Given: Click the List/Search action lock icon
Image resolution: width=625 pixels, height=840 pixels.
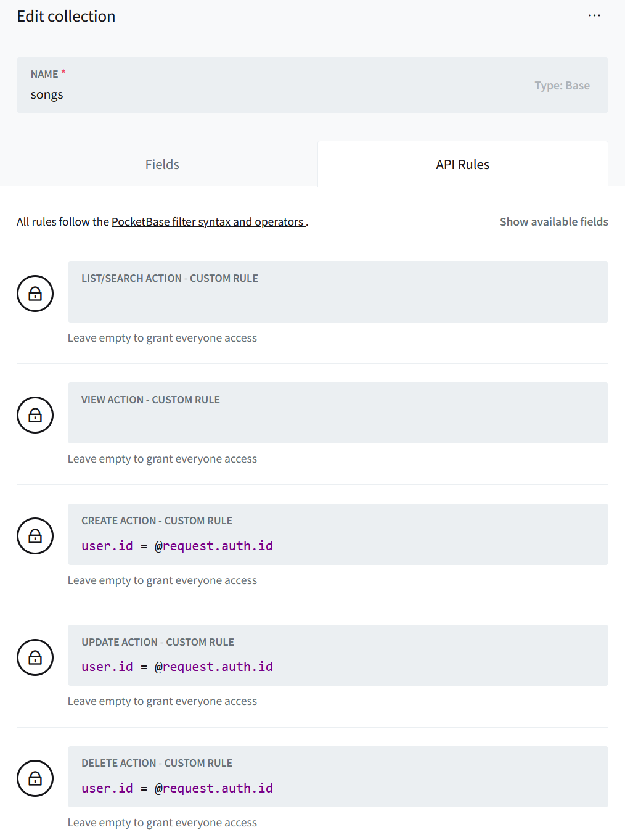Looking at the screenshot, I should coord(35,294).
